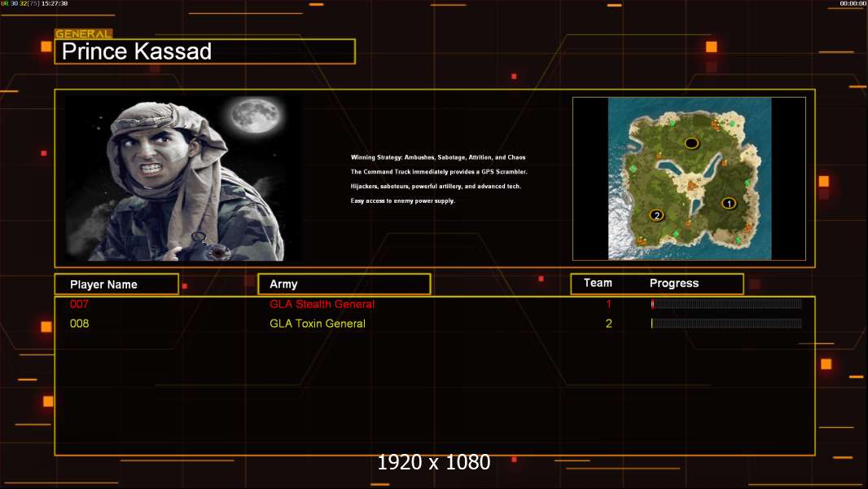Screen dimensions: 868x489
Task: Click the GLA Stealth General army entry
Action: (x=322, y=304)
